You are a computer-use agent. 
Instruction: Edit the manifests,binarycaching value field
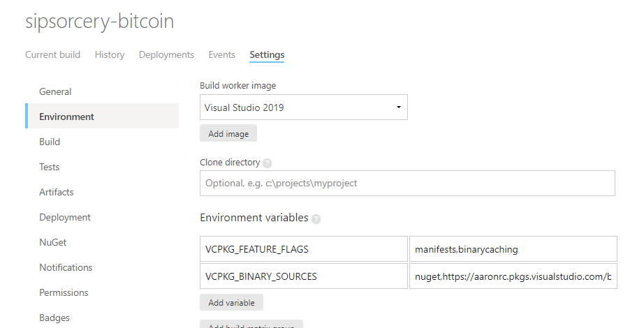pyautogui.click(x=513, y=248)
